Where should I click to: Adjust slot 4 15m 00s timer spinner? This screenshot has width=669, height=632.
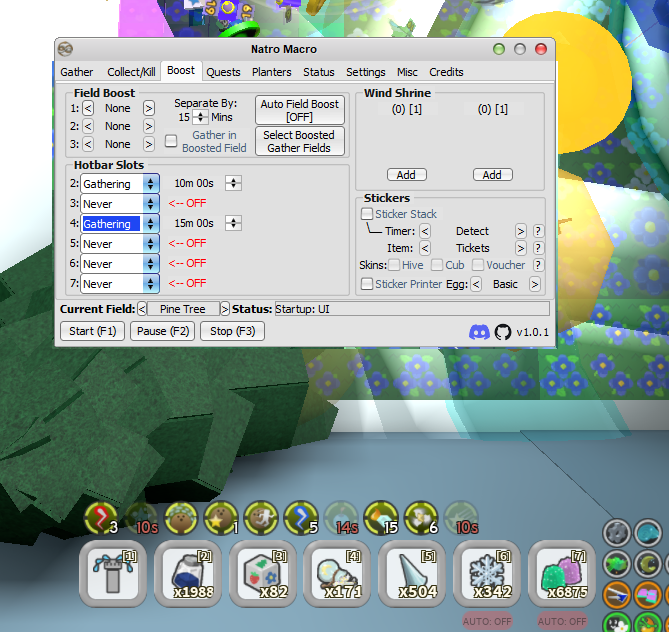[x=233, y=223]
